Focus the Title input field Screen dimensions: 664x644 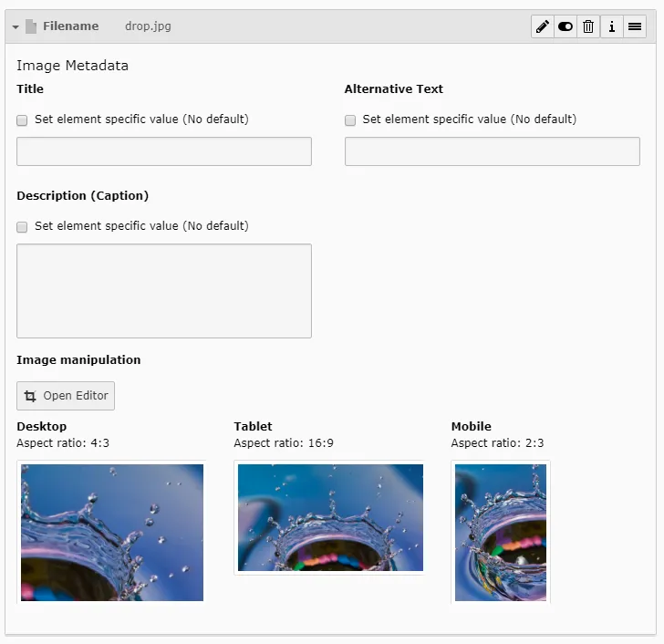[x=164, y=151]
